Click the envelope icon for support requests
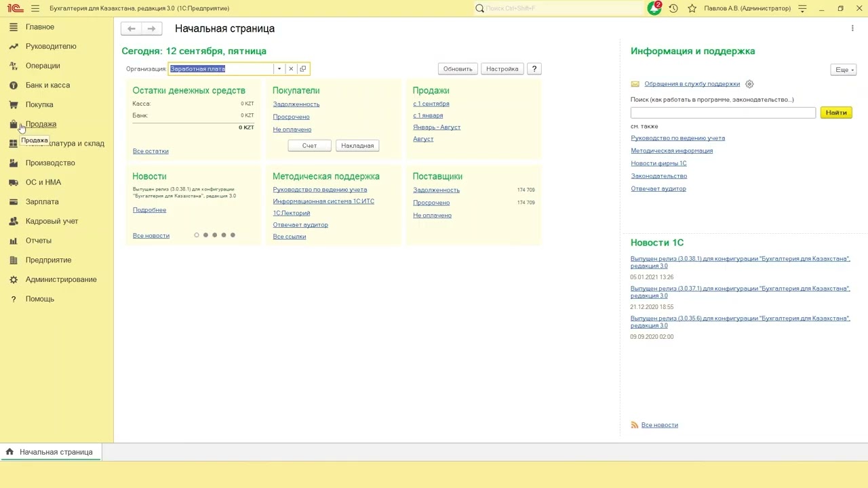The image size is (868, 488). 635,84
